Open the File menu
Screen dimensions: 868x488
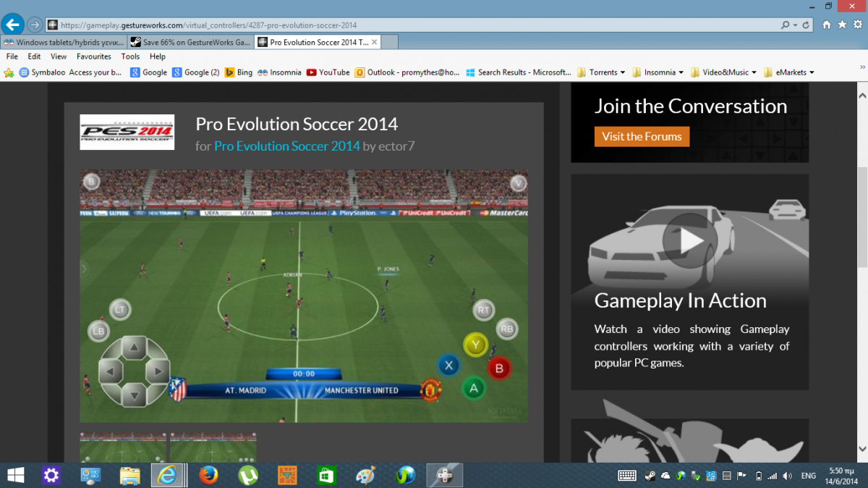tap(12, 56)
